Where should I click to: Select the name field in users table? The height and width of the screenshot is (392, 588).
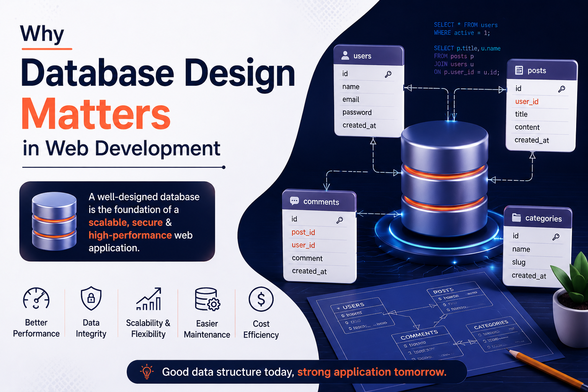(x=368, y=87)
